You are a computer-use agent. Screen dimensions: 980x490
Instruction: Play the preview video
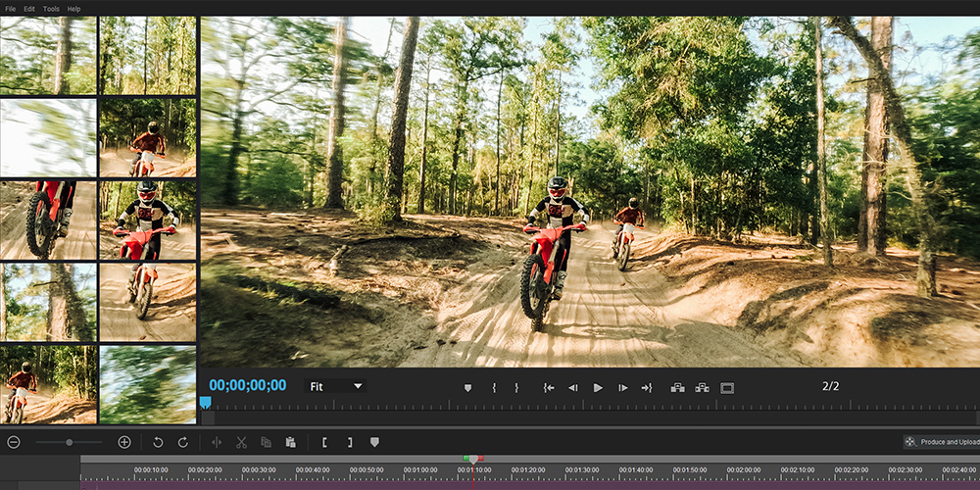coord(598,387)
